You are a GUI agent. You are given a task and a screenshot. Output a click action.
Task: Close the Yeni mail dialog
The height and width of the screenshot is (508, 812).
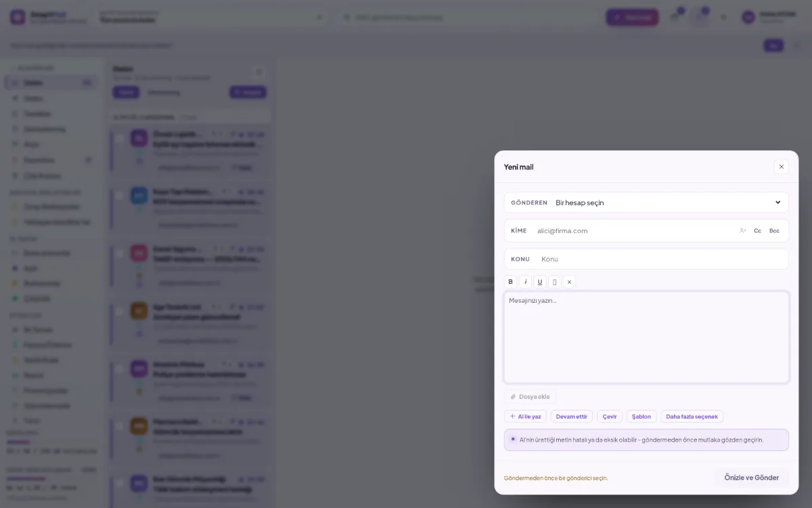pos(782,167)
